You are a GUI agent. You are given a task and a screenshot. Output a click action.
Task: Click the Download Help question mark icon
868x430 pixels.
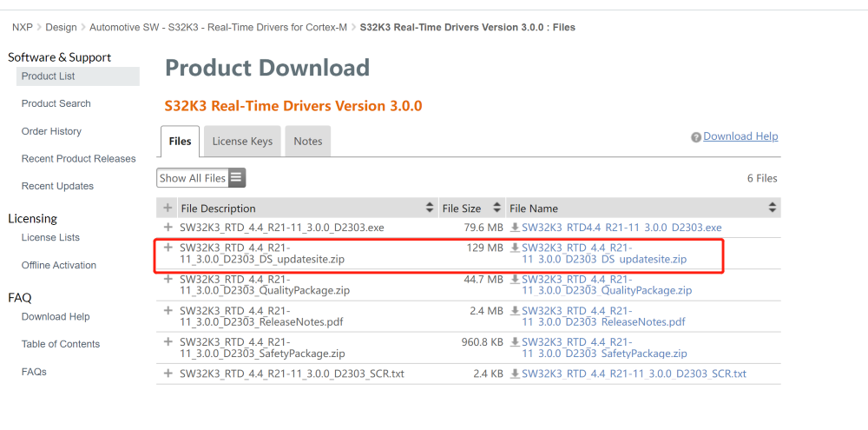pos(696,137)
